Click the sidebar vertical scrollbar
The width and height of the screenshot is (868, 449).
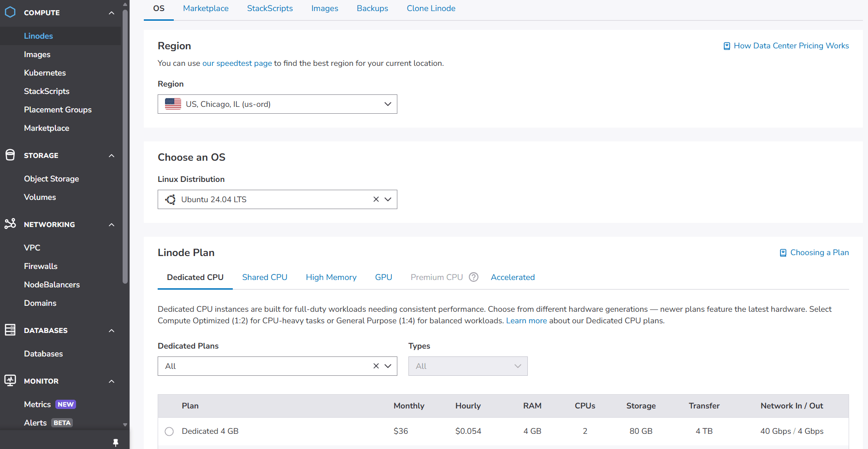point(125,146)
